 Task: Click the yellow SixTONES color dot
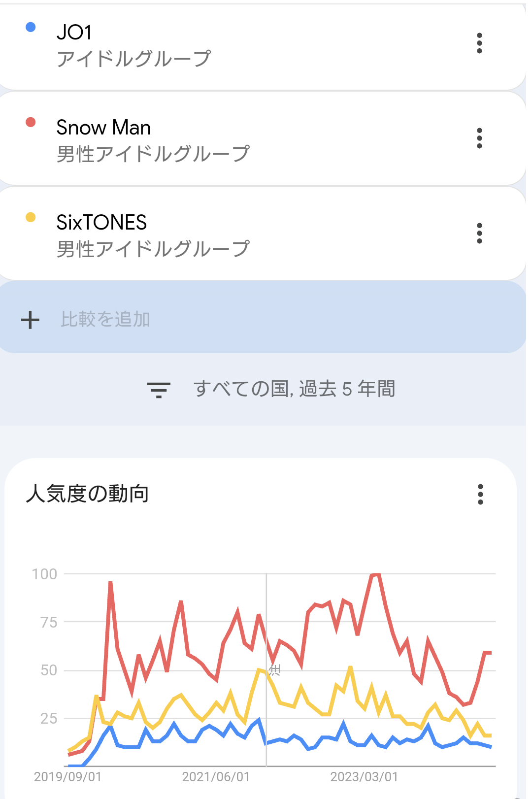(x=31, y=217)
